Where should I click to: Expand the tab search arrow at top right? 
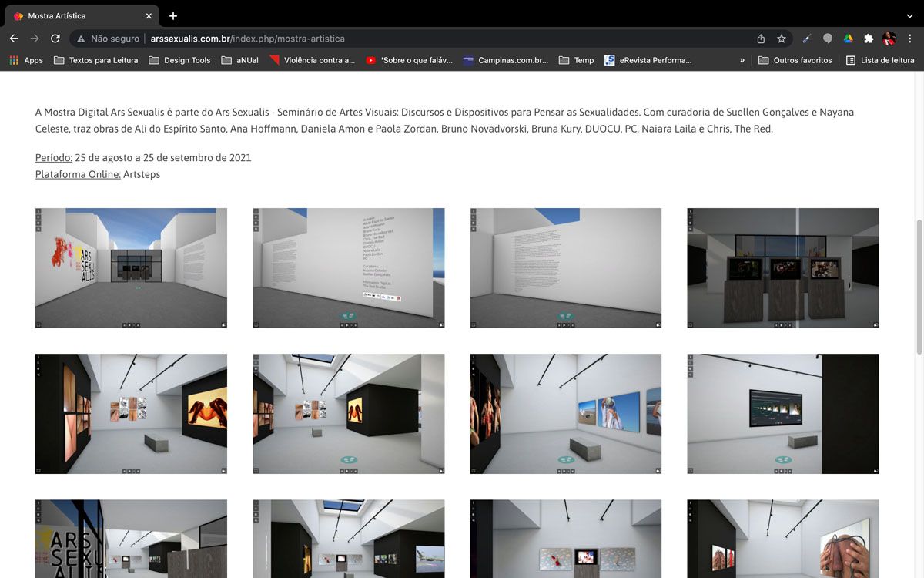click(x=909, y=15)
